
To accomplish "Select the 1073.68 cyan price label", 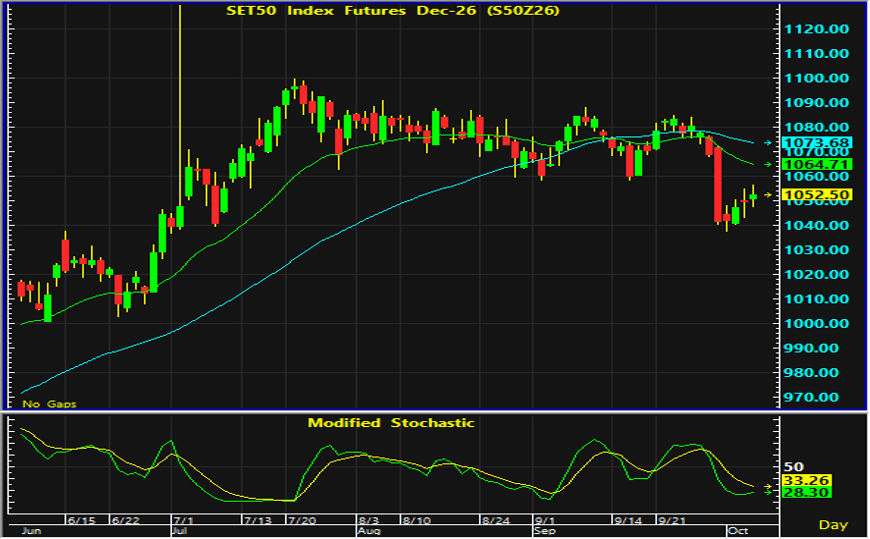I will pyautogui.click(x=816, y=143).
